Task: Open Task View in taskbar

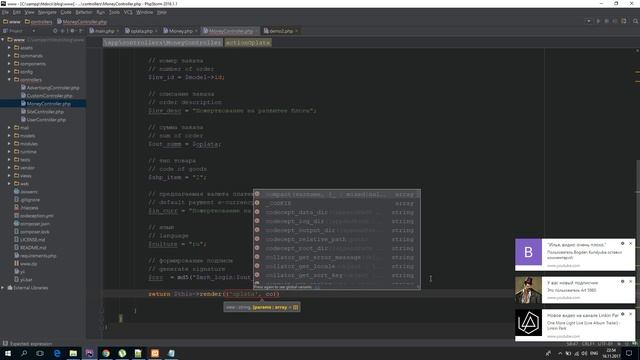Action: pos(40,353)
